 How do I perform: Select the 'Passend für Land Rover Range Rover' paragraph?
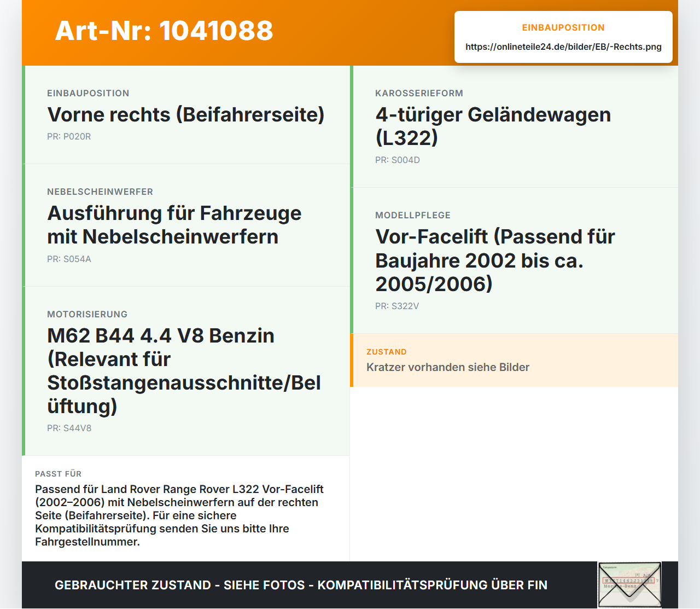(179, 516)
